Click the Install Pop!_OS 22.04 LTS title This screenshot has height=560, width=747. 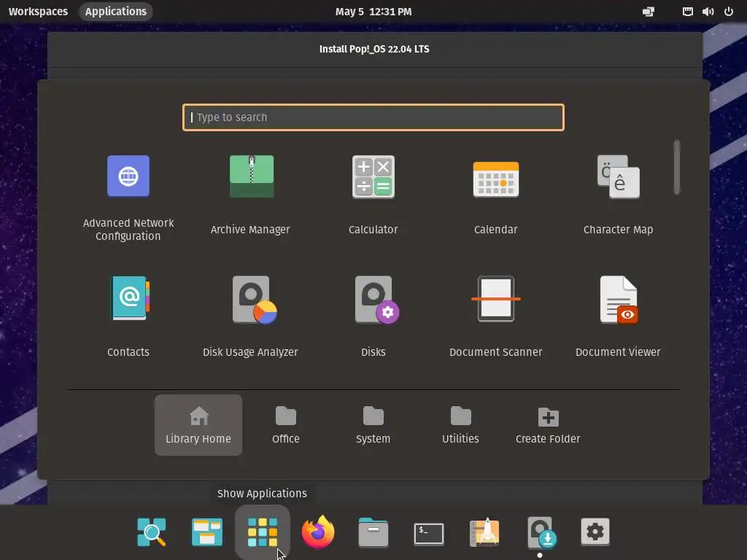(x=374, y=49)
